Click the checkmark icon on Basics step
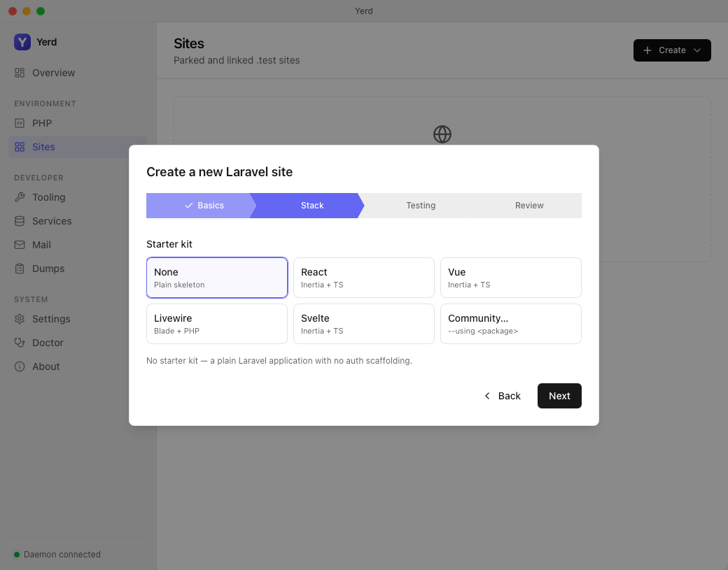 click(x=188, y=206)
